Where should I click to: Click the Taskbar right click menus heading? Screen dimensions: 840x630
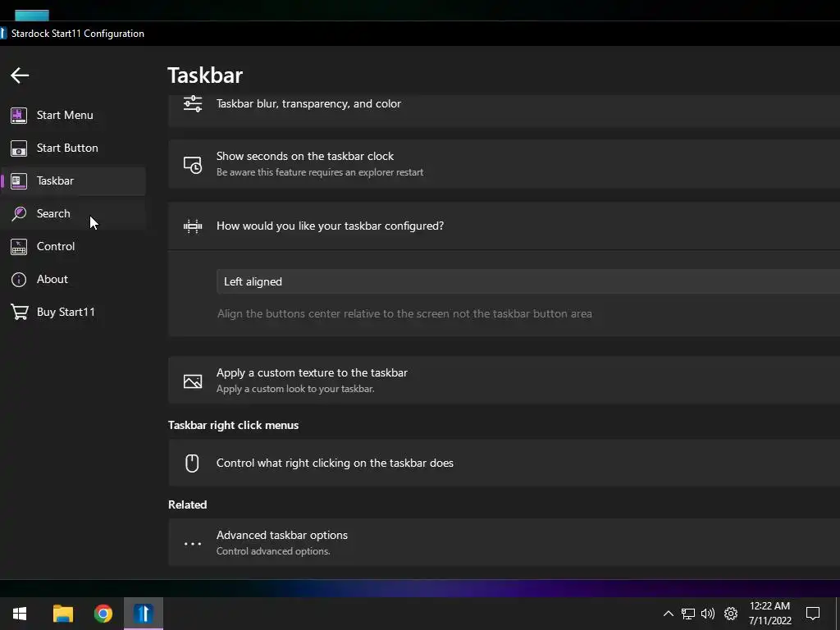tap(233, 426)
